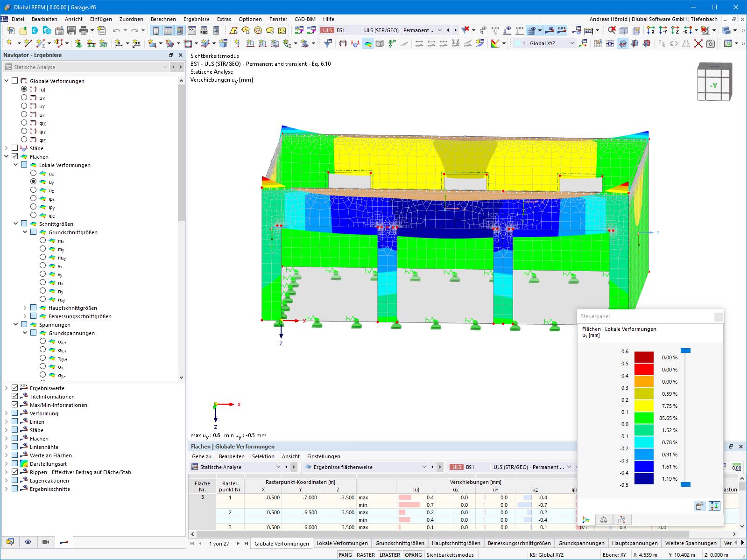Click the undo arrow icon
Image resolution: width=747 pixels, height=560 pixels.
(x=116, y=30)
